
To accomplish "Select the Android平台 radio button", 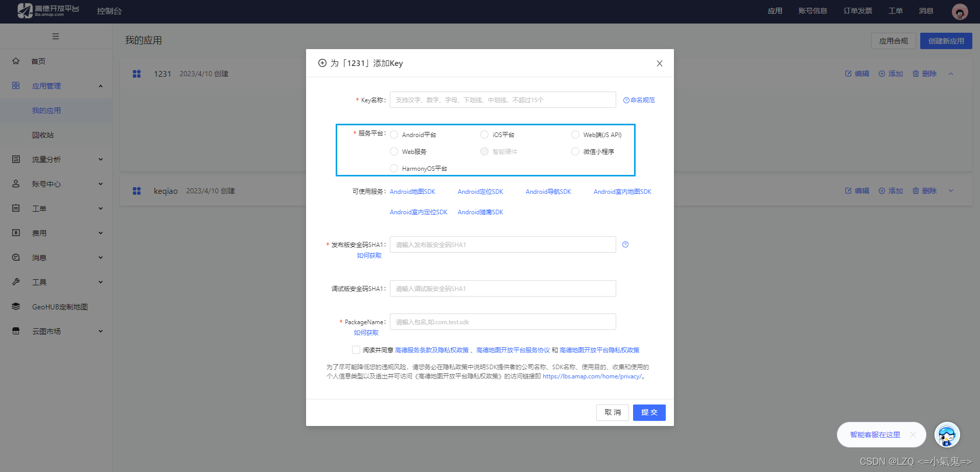I will click(x=394, y=134).
